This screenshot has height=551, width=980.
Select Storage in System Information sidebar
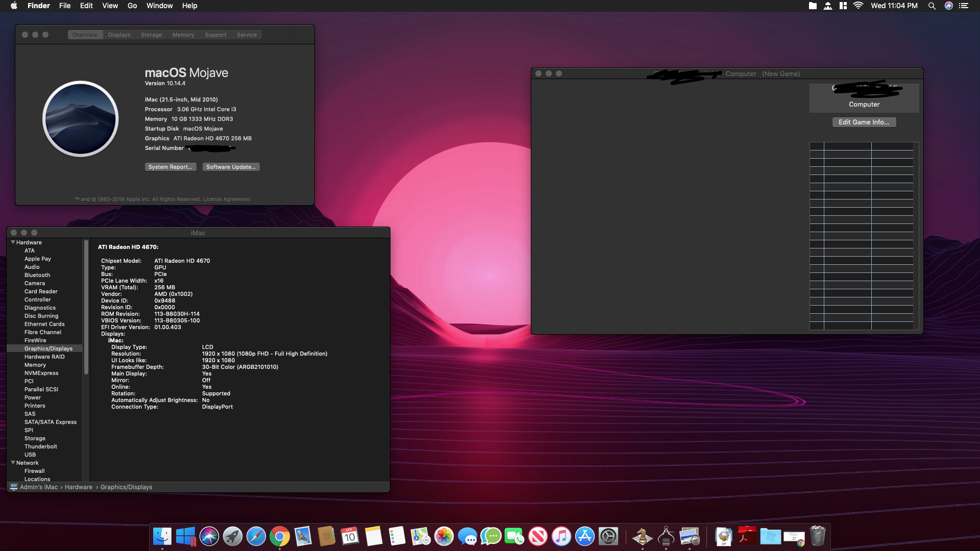35,438
